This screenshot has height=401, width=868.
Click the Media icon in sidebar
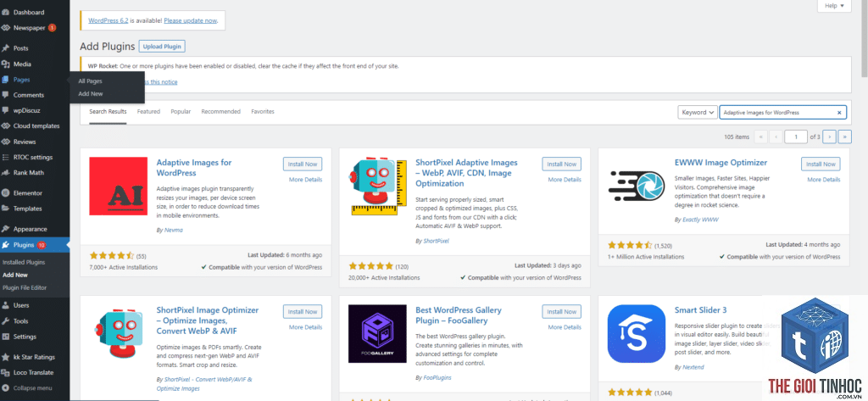click(6, 64)
